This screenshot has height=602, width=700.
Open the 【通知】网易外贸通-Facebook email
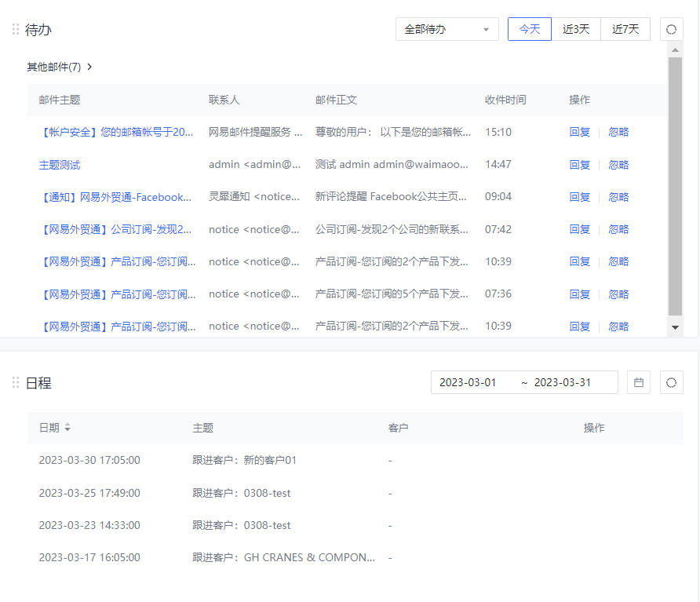(x=115, y=197)
